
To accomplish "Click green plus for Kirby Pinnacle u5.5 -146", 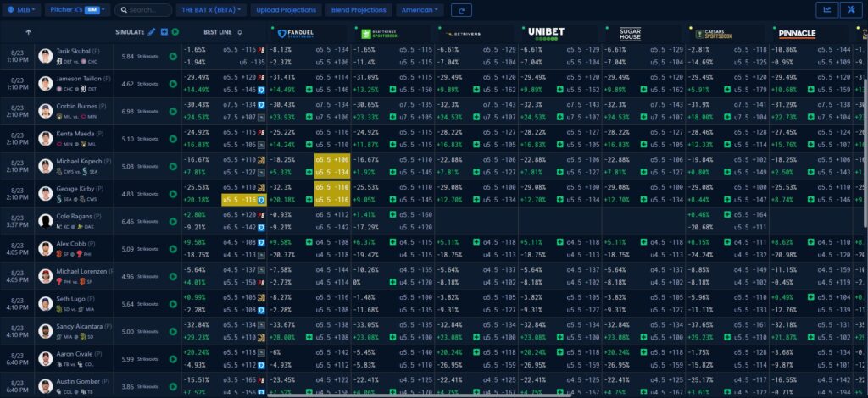I will (811, 200).
